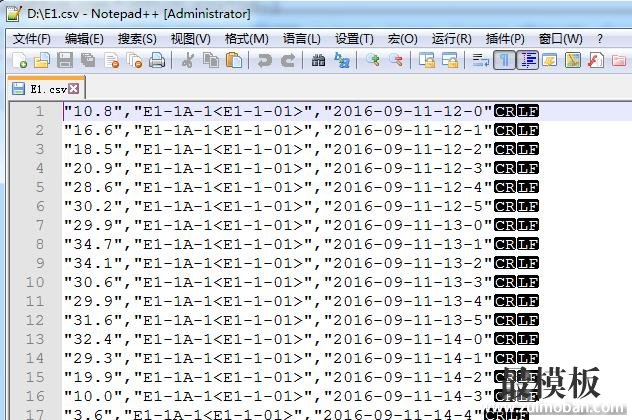Toggle word wrap in the toolbar
The image size is (632, 420).
[480, 60]
